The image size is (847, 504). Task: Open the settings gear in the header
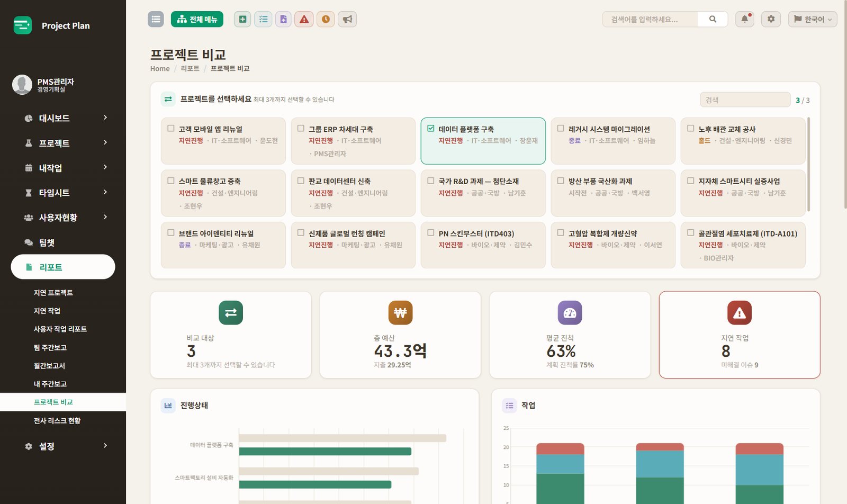coord(771,19)
